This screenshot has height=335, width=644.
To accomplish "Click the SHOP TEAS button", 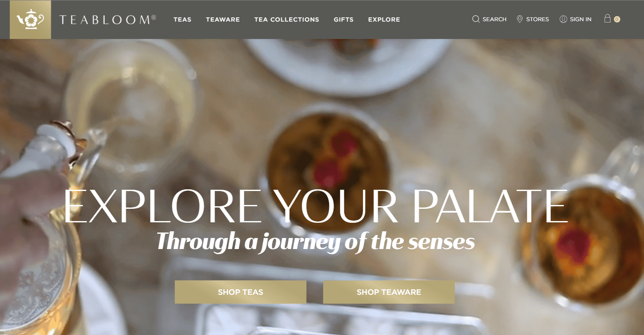I will click(240, 292).
